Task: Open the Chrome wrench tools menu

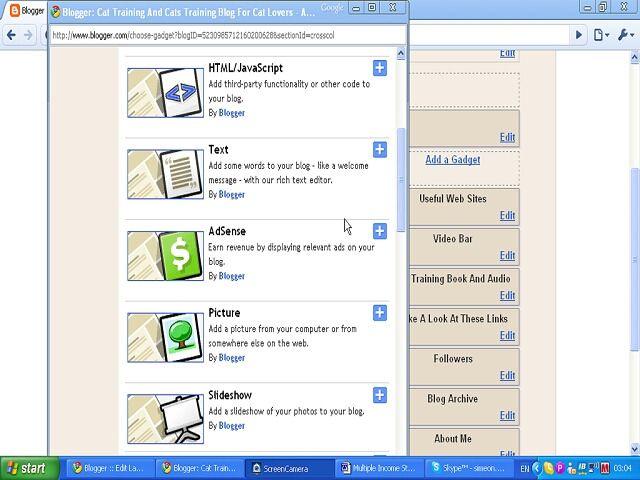Action: point(624,35)
